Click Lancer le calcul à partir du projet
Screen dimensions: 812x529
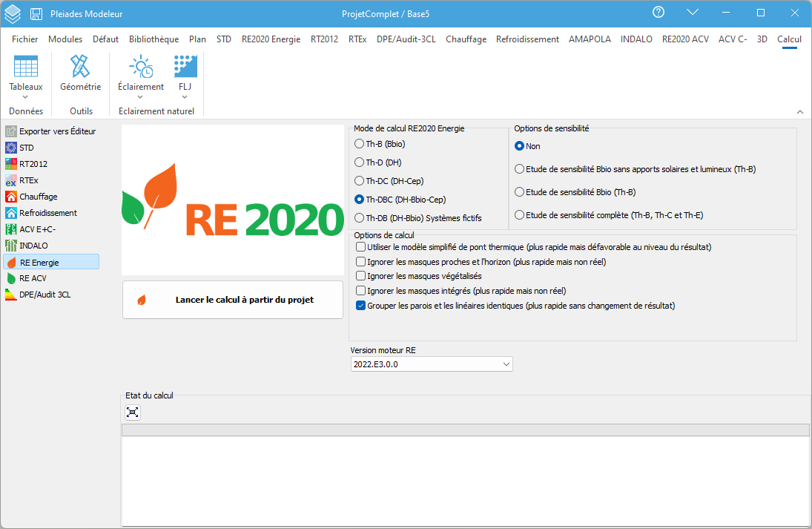point(233,300)
